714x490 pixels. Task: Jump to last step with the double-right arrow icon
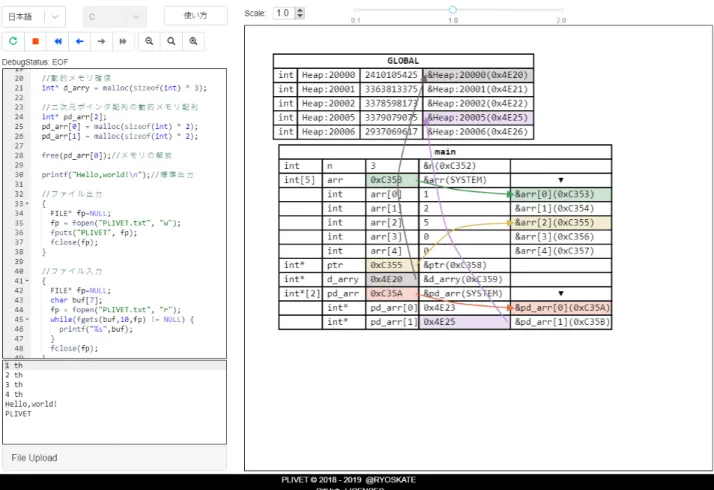(x=123, y=41)
